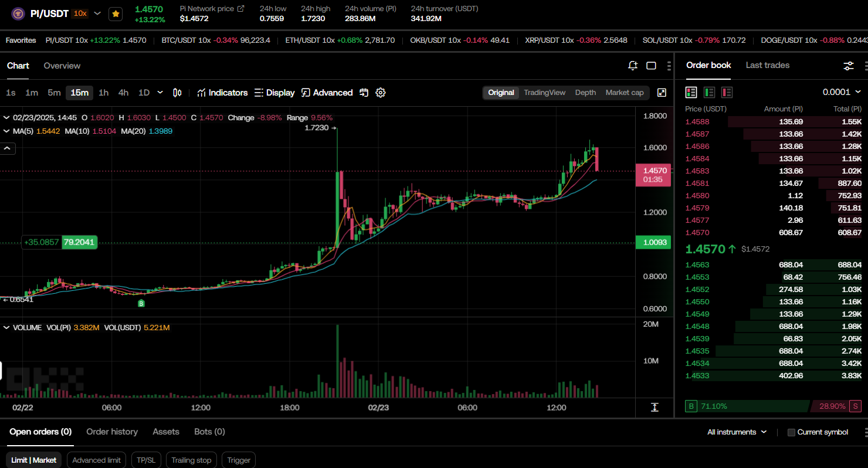868x468 pixels.
Task: Open the All instruments dropdown
Action: pos(737,432)
